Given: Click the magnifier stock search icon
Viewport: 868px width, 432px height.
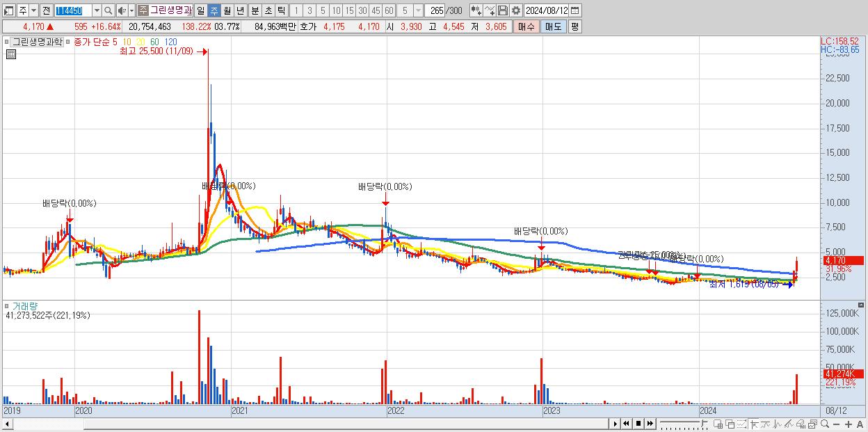Looking at the screenshot, I should point(108,10).
